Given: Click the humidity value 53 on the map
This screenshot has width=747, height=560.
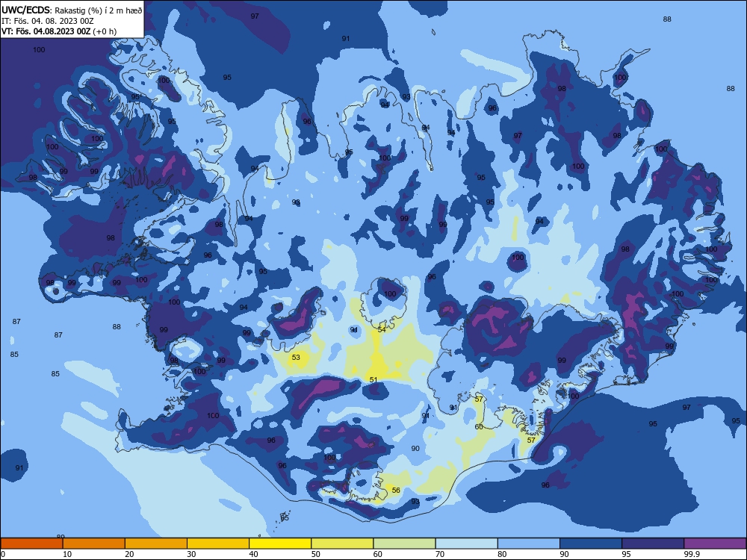Looking at the screenshot, I should click(296, 357).
